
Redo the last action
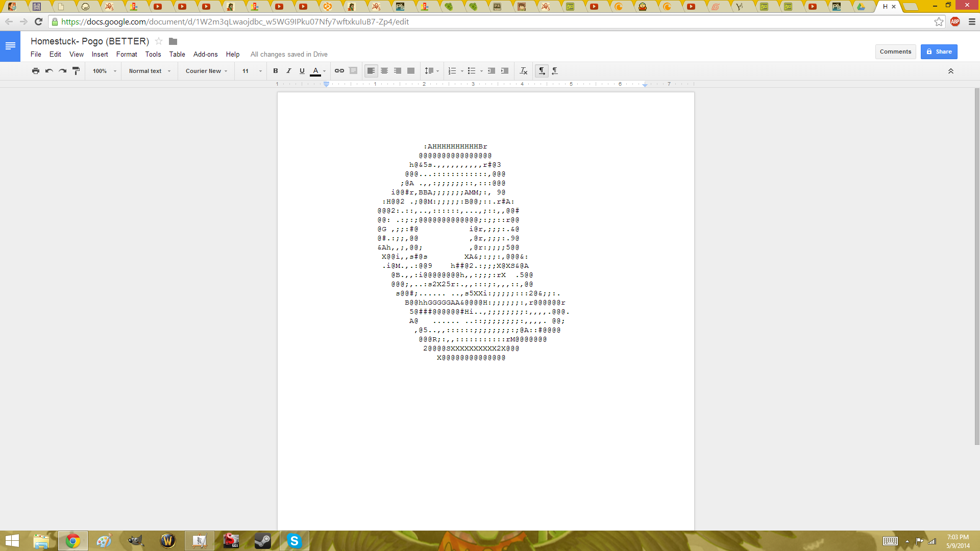(62, 71)
